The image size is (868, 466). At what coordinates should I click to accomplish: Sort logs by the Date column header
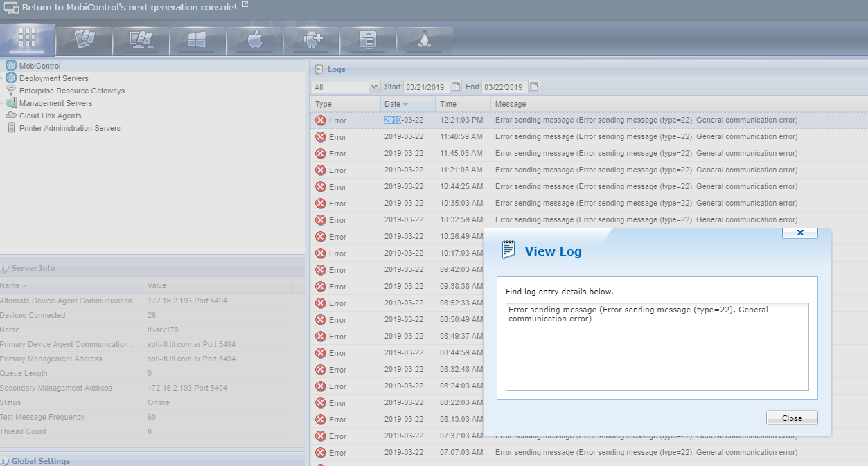392,104
